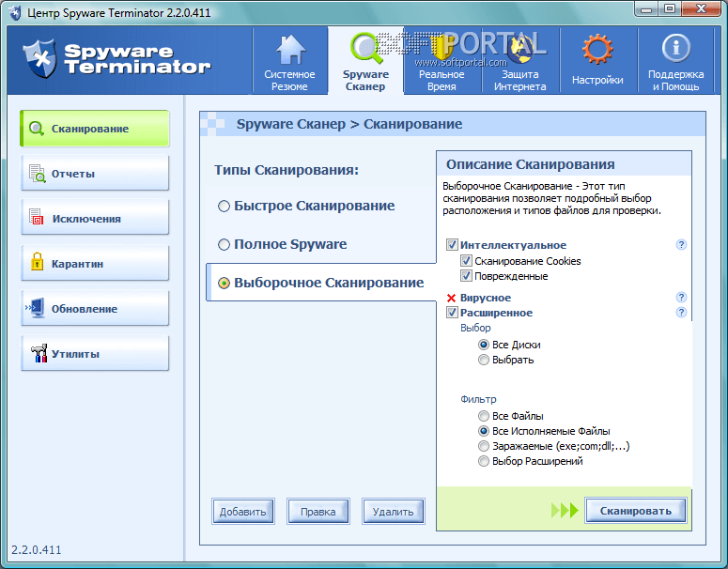Open help for Интеллектуальное option
This screenshot has height=569, width=728.
(x=681, y=244)
